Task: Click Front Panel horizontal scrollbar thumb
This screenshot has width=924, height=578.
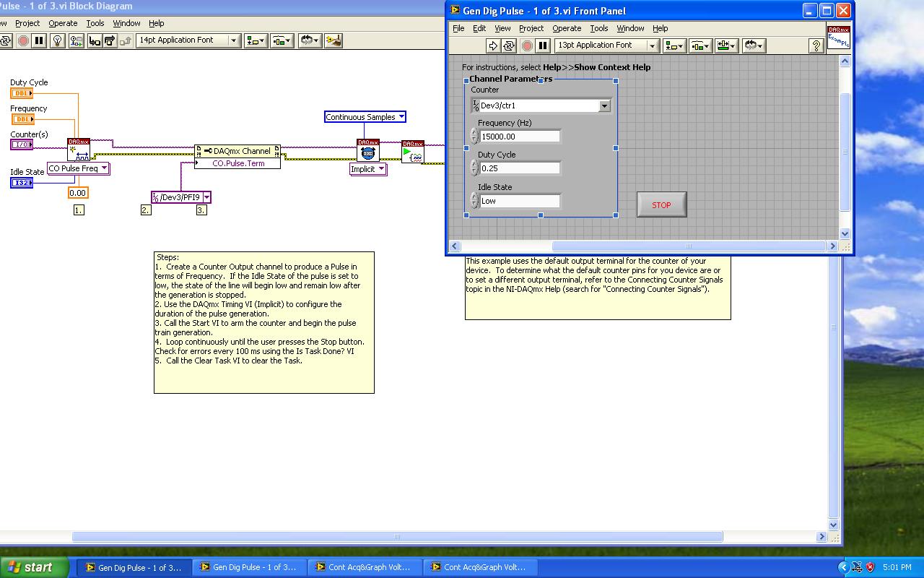Action: [x=688, y=246]
